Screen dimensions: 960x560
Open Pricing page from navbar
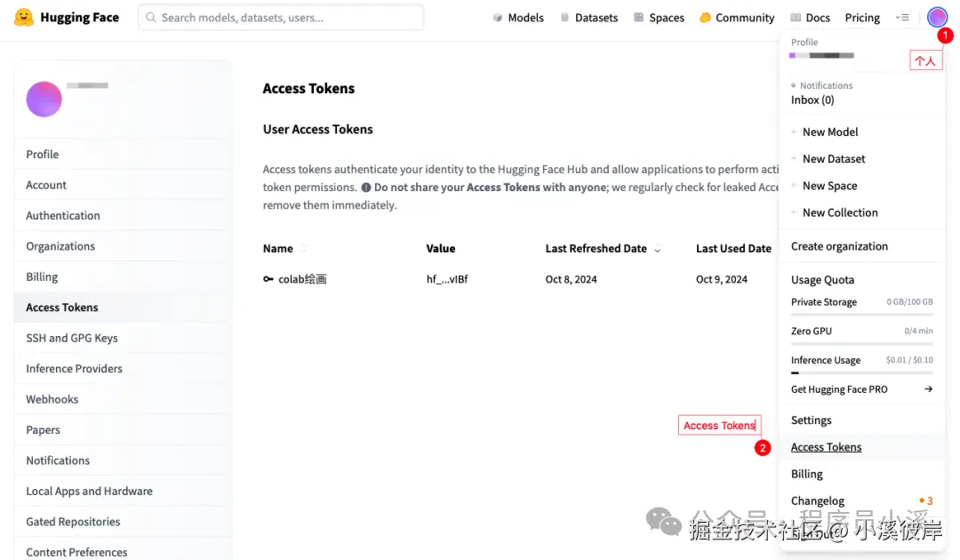(861, 18)
